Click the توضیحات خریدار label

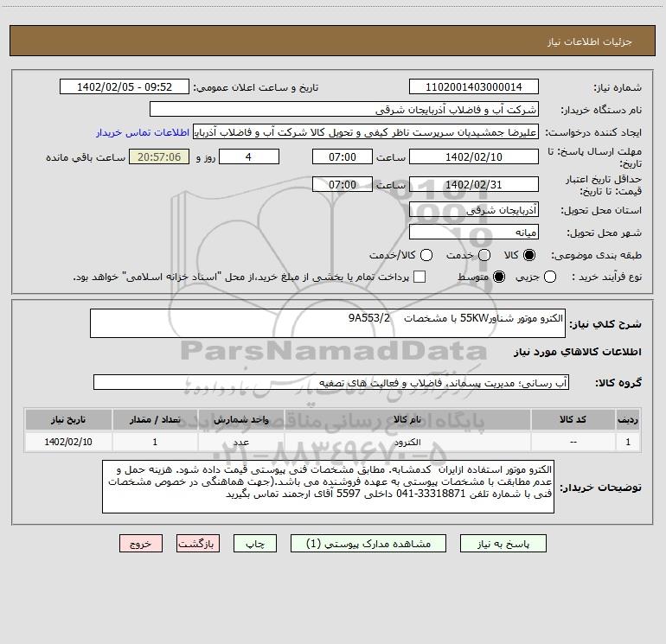[x=600, y=488]
